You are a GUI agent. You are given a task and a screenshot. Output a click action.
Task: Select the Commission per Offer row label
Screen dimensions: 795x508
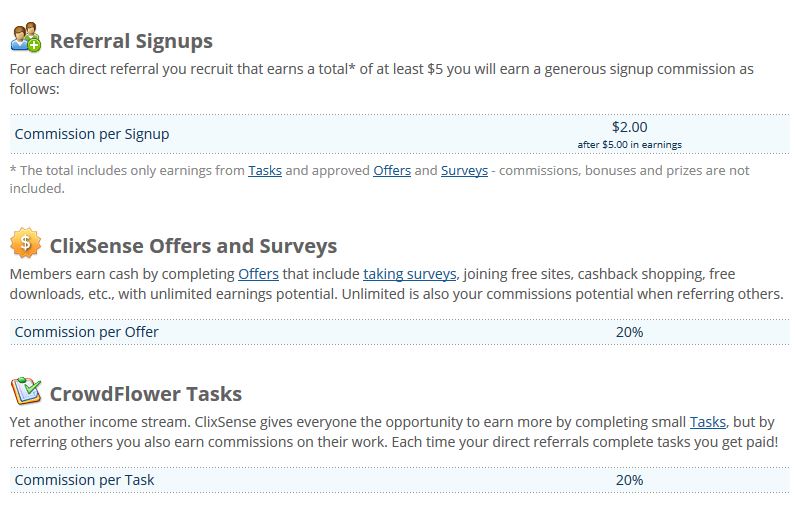tap(87, 332)
